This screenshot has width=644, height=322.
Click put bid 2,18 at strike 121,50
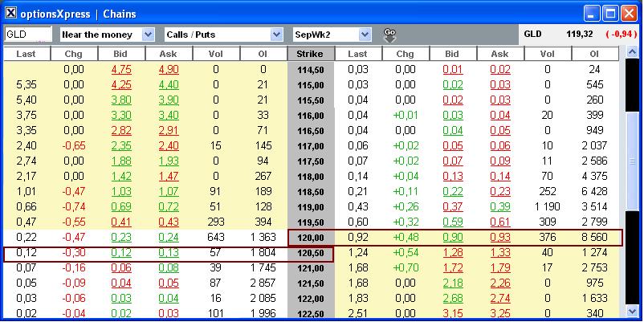pyautogui.click(x=453, y=283)
